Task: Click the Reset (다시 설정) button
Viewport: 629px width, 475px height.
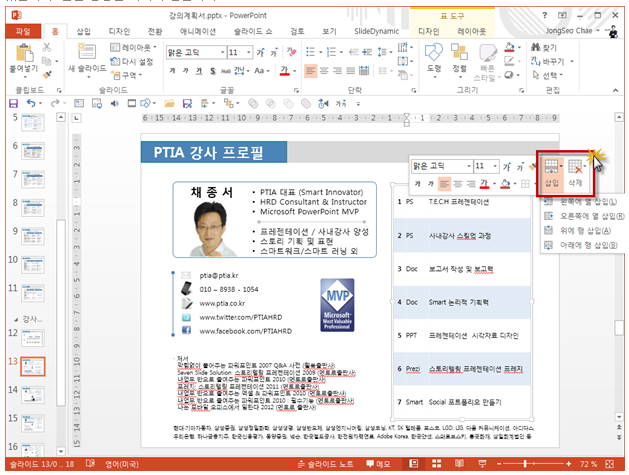Action: pyautogui.click(x=132, y=61)
